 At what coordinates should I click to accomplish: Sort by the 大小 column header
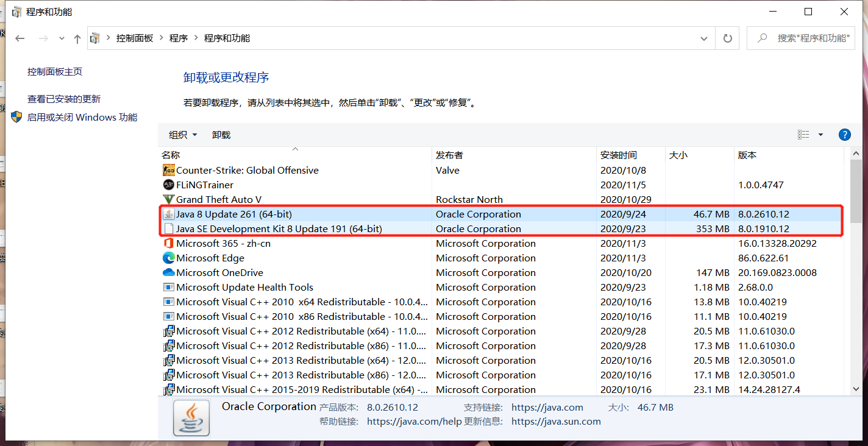tap(700, 155)
